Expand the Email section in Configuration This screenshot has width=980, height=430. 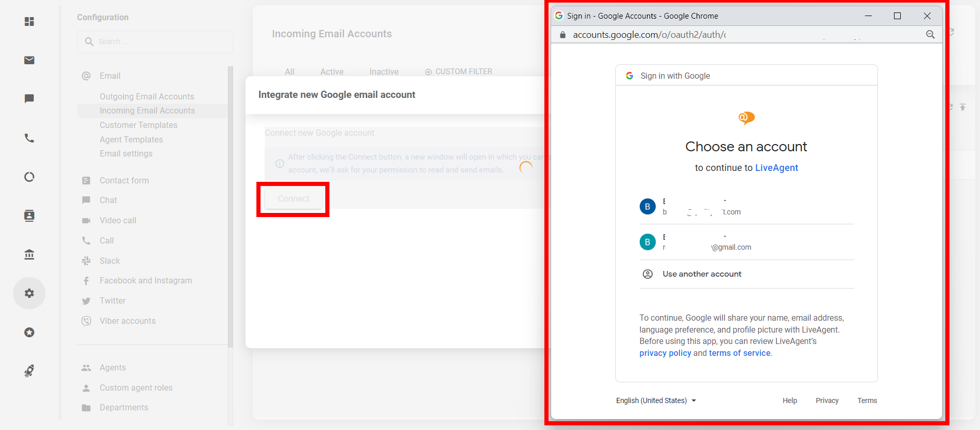tap(110, 76)
